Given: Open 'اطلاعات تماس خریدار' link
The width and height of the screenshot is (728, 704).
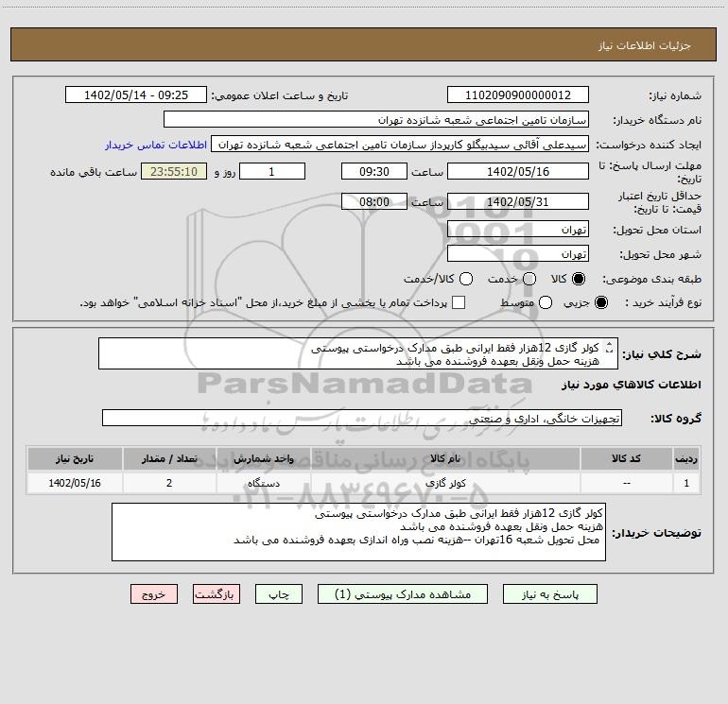Looking at the screenshot, I should tap(156, 145).
